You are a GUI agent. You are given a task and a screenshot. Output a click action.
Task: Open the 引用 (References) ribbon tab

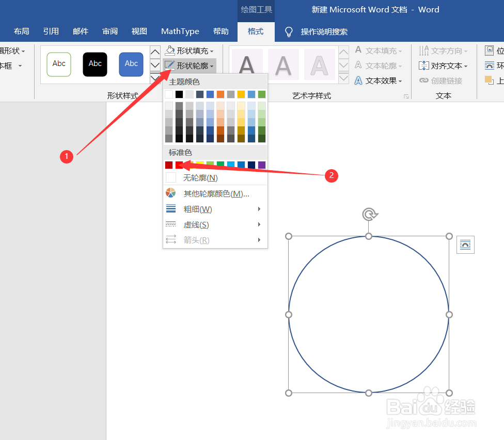click(x=51, y=31)
